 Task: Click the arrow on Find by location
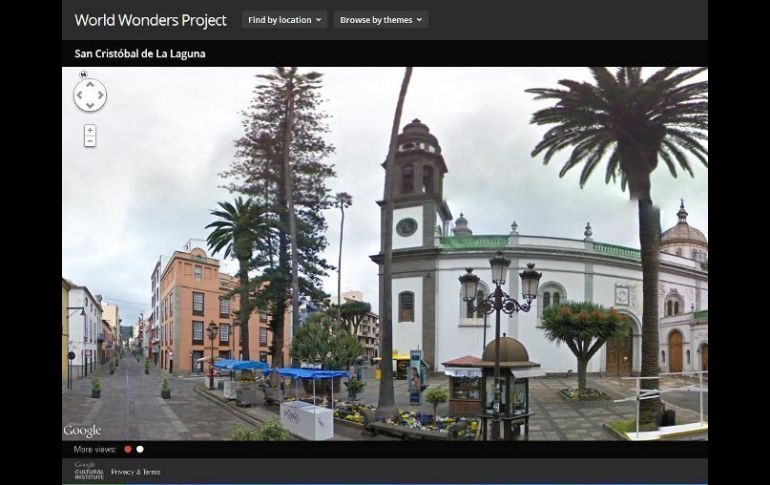point(319,20)
